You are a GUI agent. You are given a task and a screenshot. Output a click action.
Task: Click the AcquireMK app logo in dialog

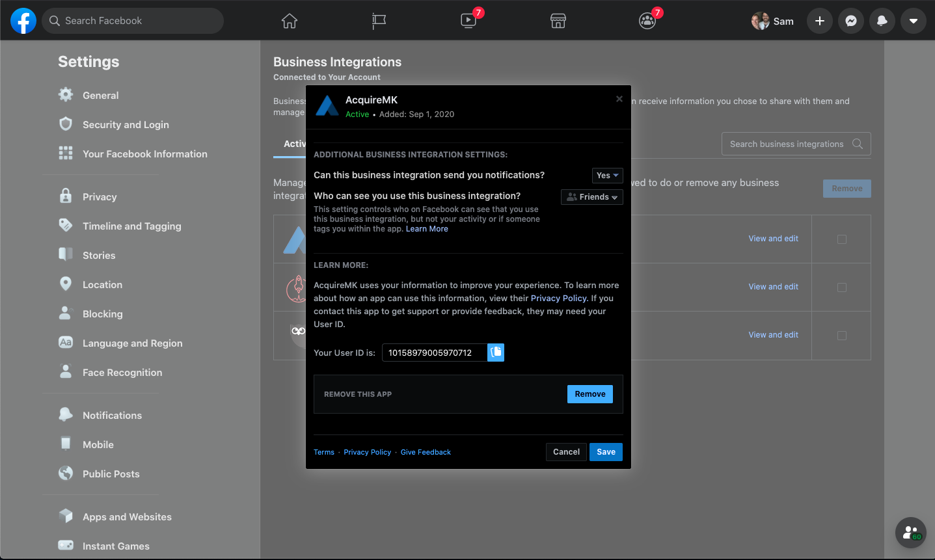[x=327, y=105]
